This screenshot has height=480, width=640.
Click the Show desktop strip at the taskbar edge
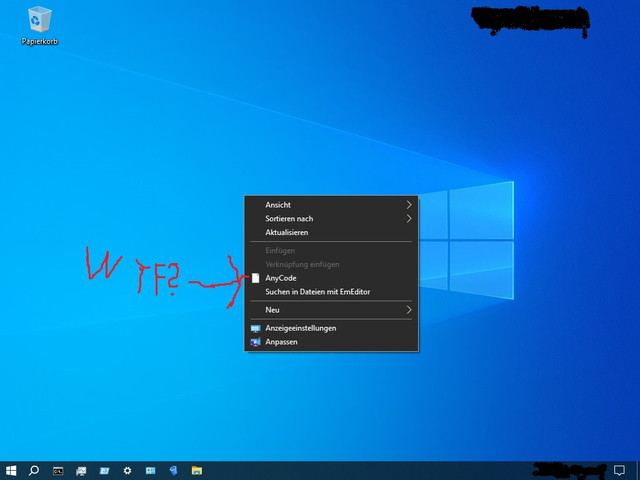click(x=638, y=471)
